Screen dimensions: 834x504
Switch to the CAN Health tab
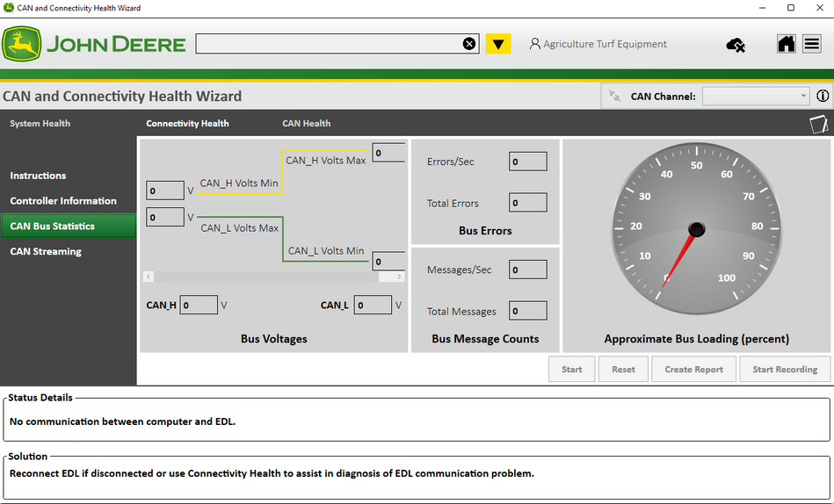coord(306,124)
